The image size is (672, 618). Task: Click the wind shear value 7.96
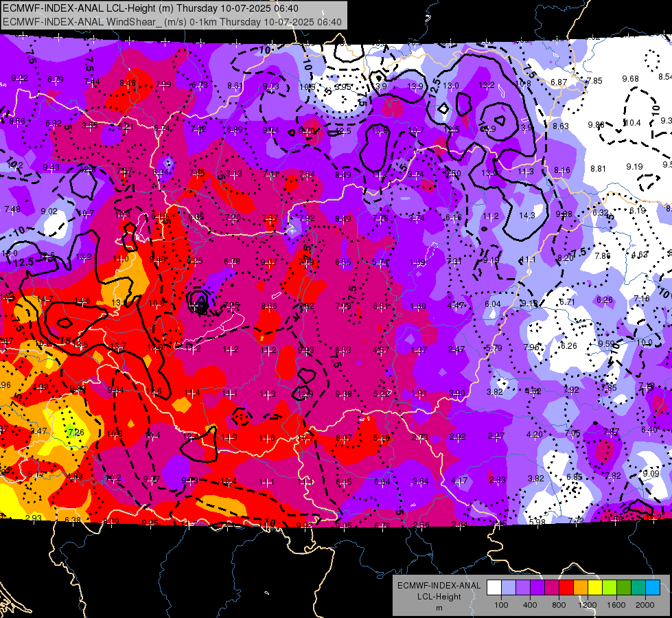(531, 347)
